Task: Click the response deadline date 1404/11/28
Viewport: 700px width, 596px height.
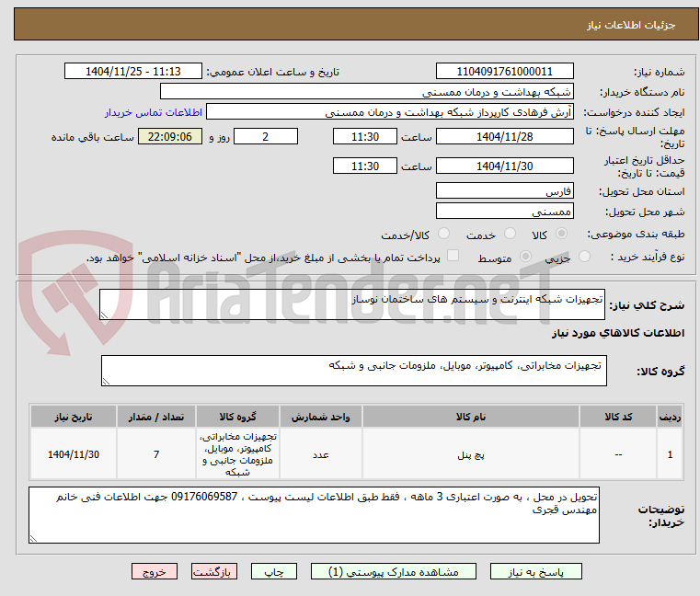Action: (x=504, y=137)
